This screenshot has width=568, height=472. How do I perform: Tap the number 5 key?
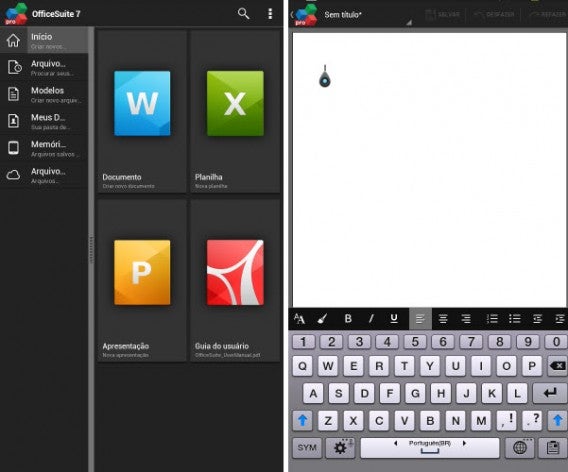click(x=415, y=342)
